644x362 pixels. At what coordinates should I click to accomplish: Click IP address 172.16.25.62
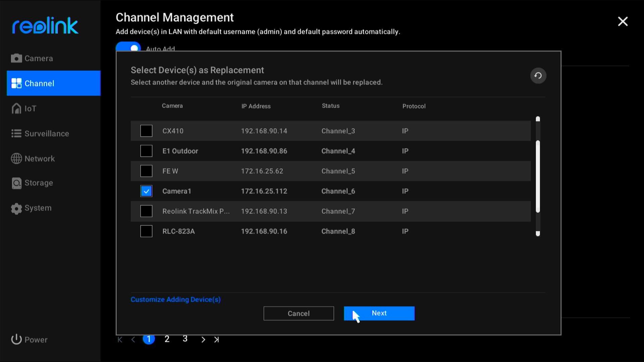tap(262, 171)
